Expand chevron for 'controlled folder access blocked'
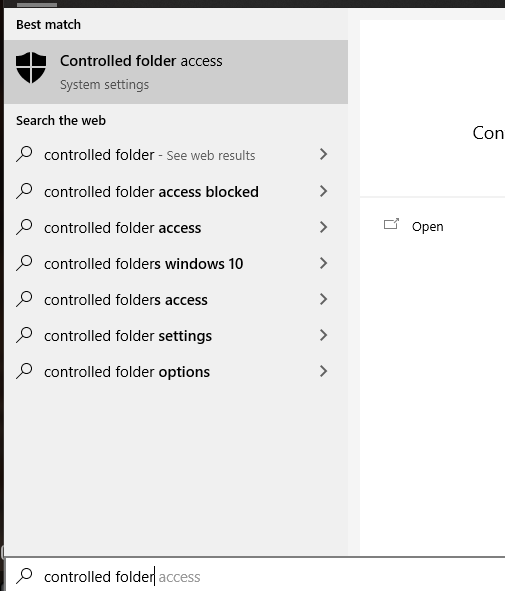 [x=323, y=191]
